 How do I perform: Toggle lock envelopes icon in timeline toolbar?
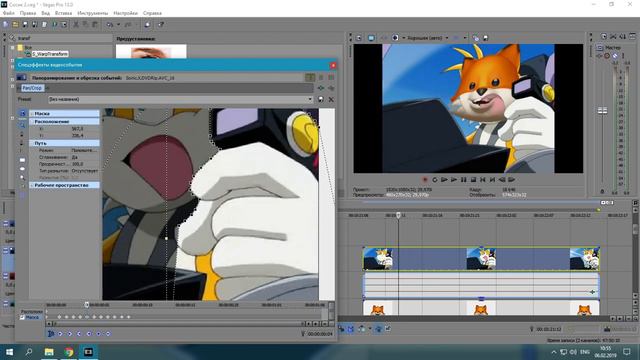click(x=378, y=329)
